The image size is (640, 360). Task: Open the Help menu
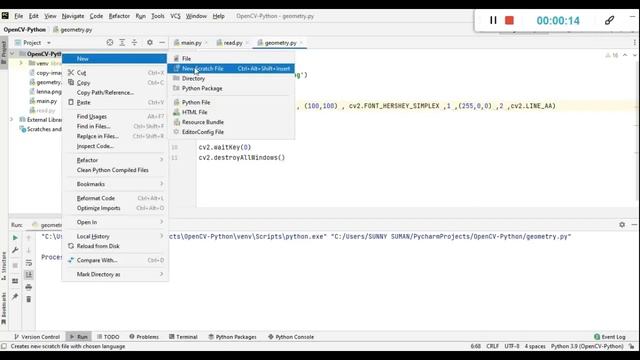point(218,16)
